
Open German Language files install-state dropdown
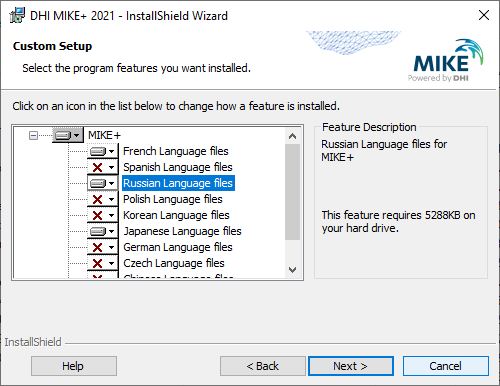103,247
